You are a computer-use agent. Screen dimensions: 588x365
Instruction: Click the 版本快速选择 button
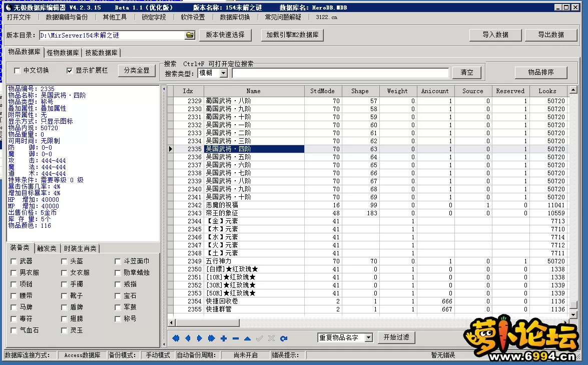[x=225, y=35]
